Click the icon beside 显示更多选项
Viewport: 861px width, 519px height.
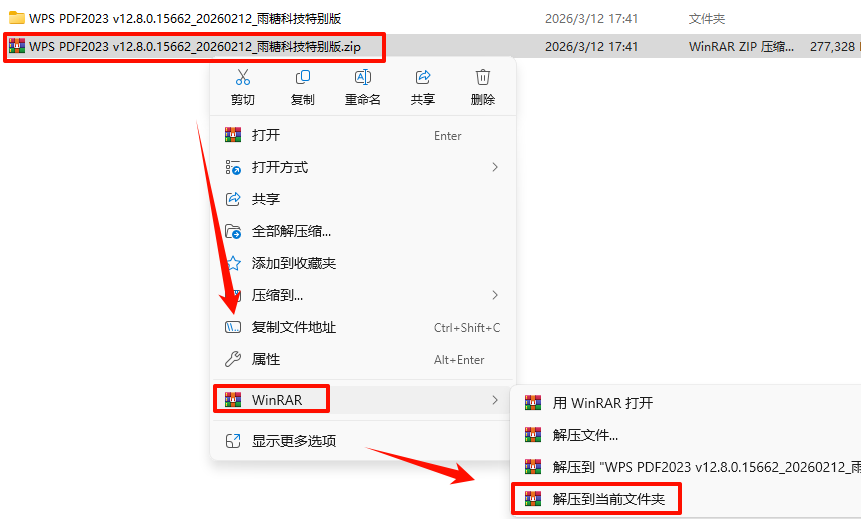click(233, 440)
